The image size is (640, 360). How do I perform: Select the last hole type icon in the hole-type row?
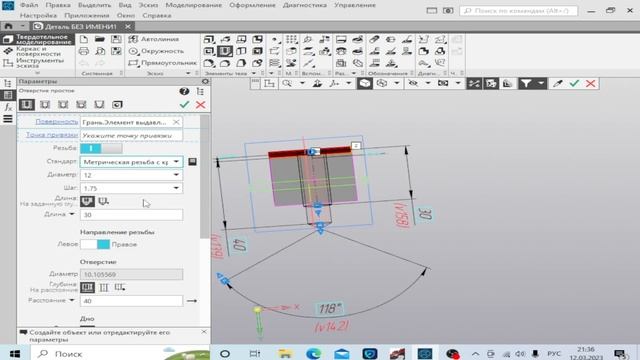coord(117,105)
